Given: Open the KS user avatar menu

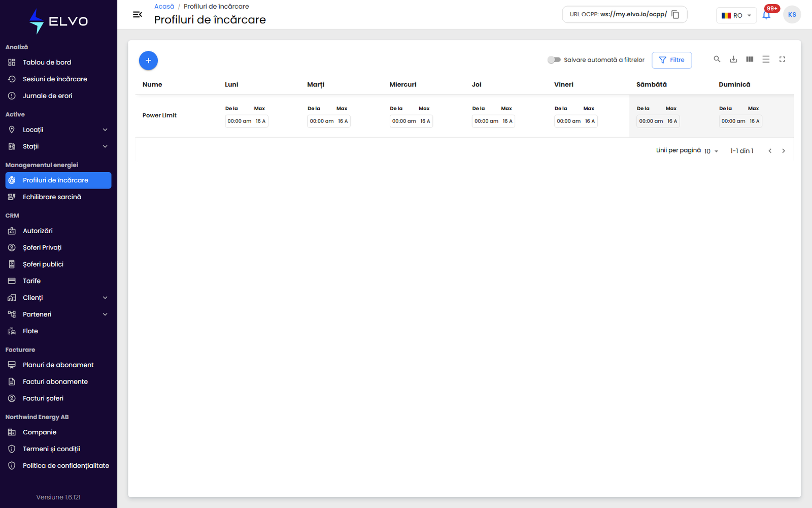Looking at the screenshot, I should tap(792, 15).
